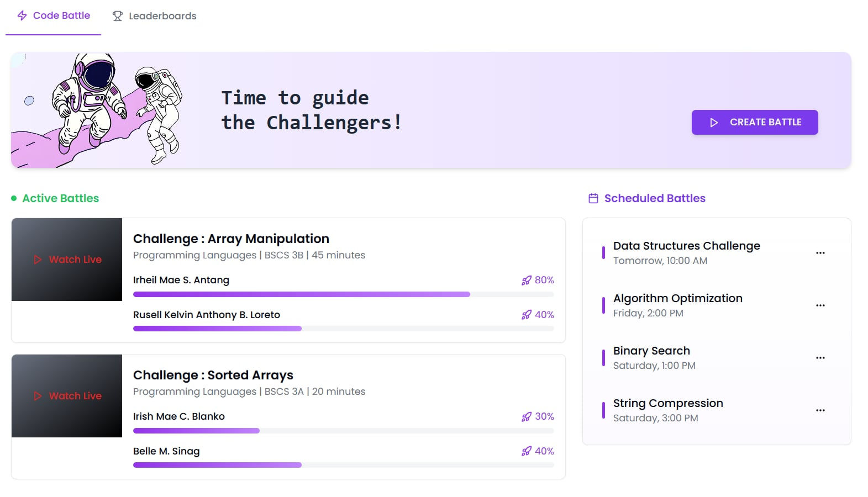Switch to the Leaderboards tab
Screen dimensions: 868x497
[155, 16]
